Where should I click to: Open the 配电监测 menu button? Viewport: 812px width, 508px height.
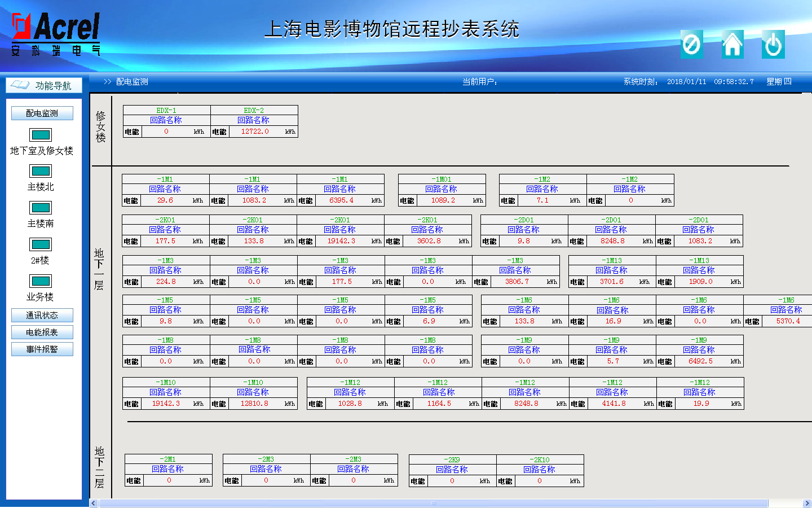[42, 113]
